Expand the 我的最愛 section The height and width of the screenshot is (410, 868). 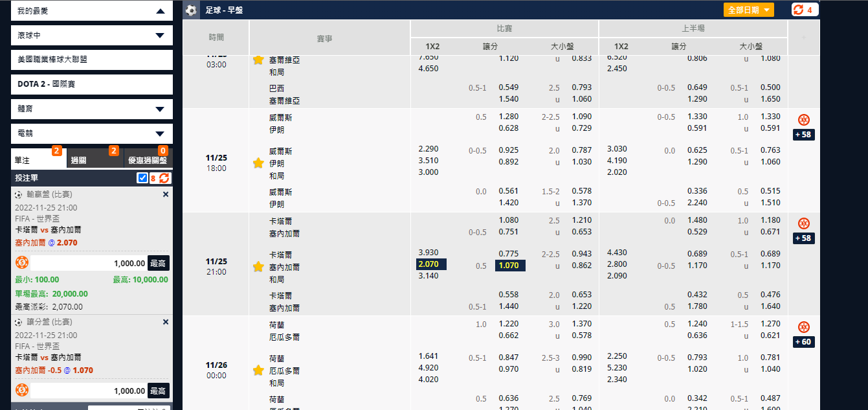tap(160, 11)
